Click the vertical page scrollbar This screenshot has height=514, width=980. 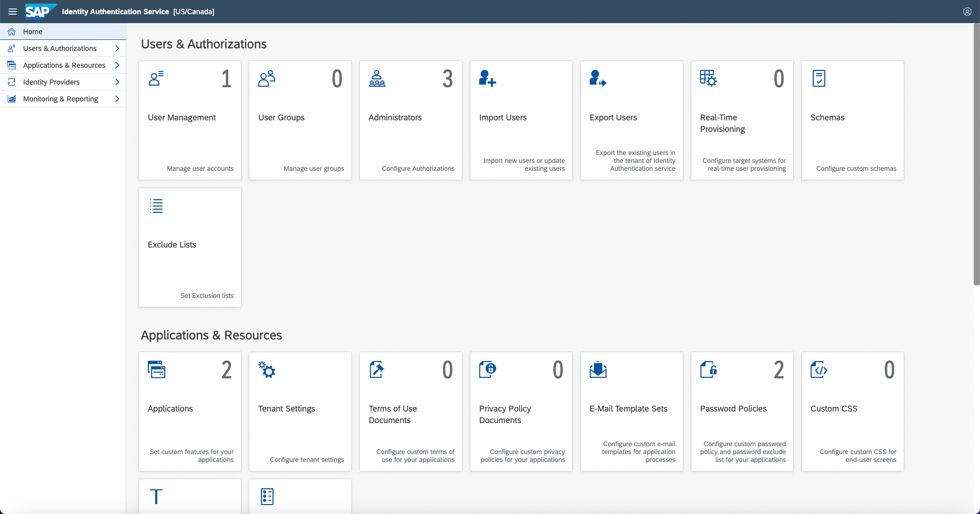pyautogui.click(x=976, y=158)
